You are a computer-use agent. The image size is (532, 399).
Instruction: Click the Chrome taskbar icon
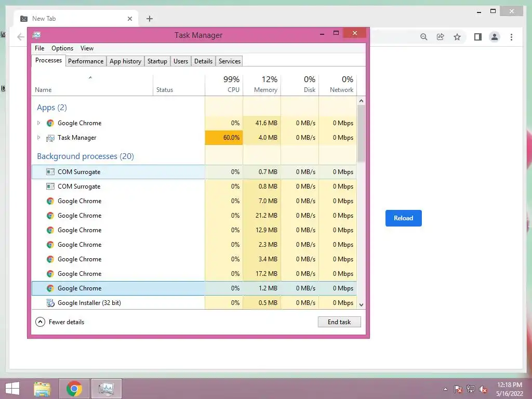[x=74, y=389]
